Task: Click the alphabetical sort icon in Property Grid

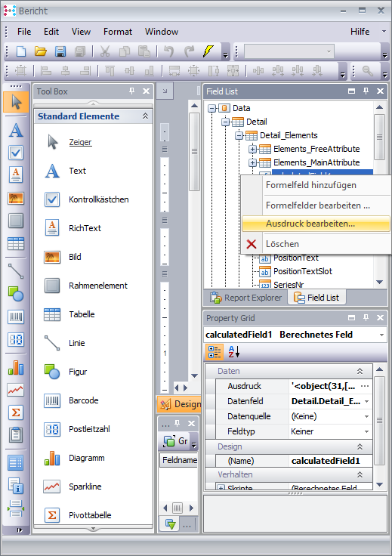Action: pos(234,352)
